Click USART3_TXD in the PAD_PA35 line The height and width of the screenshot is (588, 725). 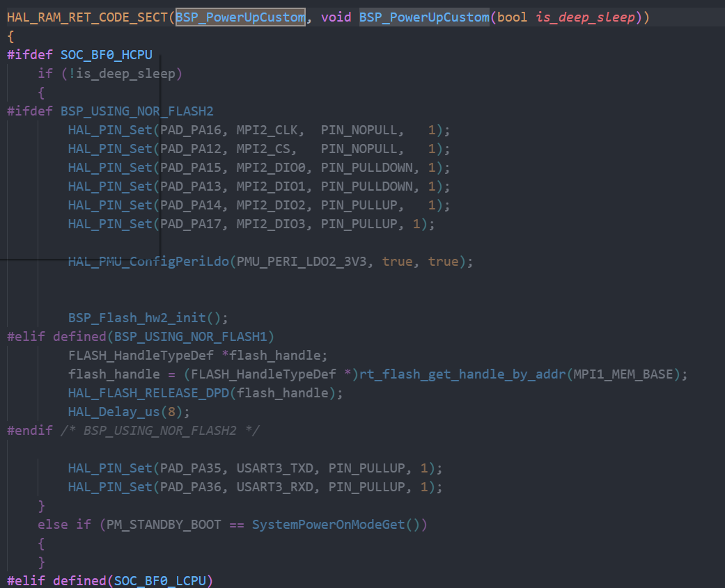point(274,468)
